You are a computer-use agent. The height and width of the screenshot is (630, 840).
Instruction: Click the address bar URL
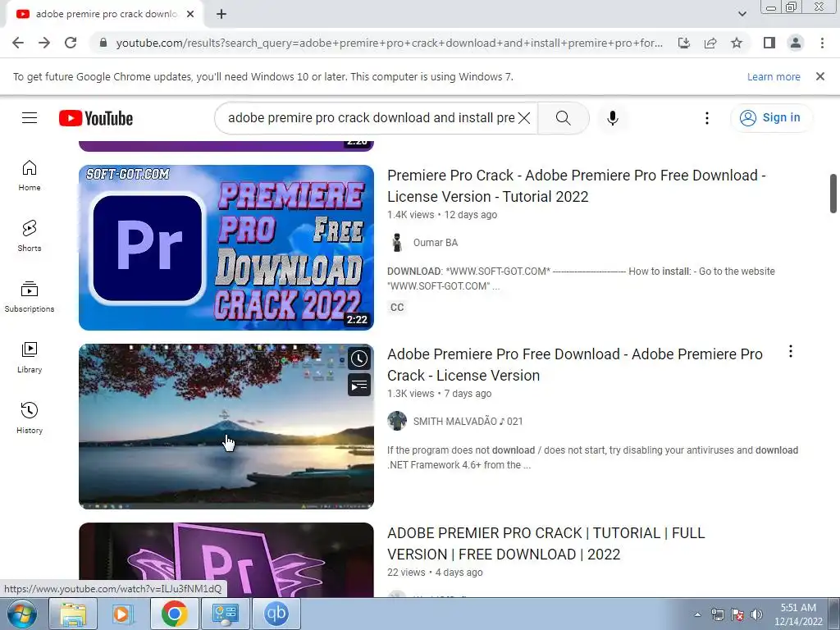click(x=390, y=43)
